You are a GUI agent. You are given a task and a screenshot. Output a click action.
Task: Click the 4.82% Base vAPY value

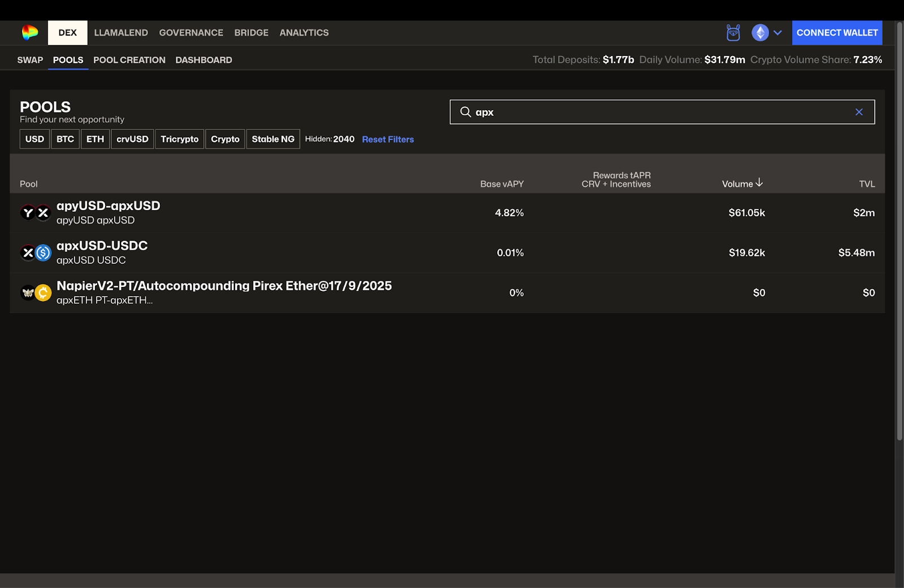pos(509,213)
